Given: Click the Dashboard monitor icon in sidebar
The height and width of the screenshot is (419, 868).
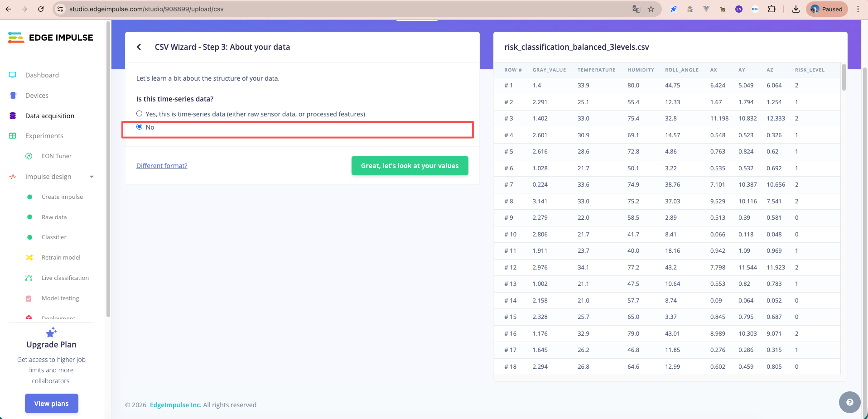Looking at the screenshot, I should point(13,75).
